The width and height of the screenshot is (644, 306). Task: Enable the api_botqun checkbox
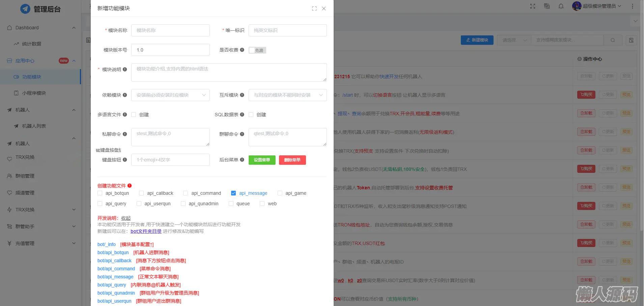100,193
